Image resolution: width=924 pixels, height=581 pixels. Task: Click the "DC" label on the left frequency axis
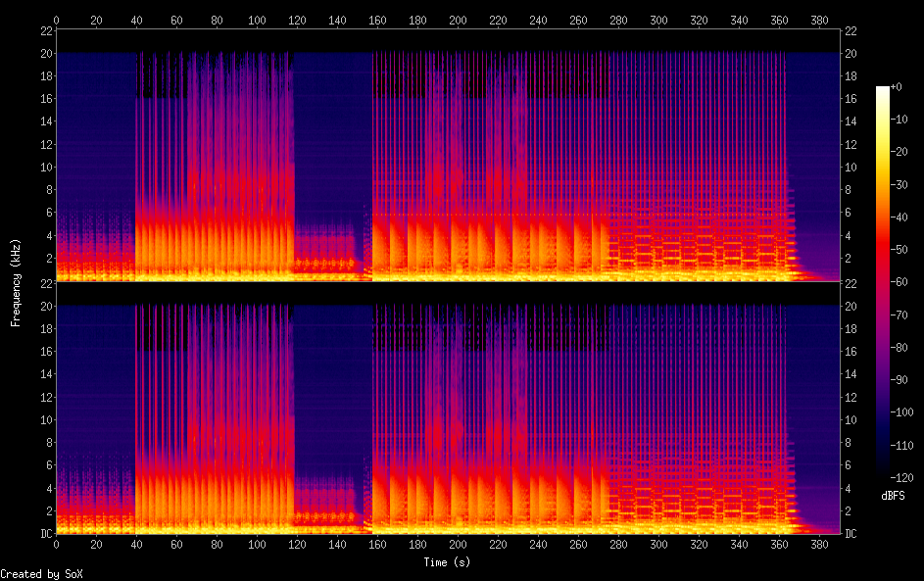point(47,534)
